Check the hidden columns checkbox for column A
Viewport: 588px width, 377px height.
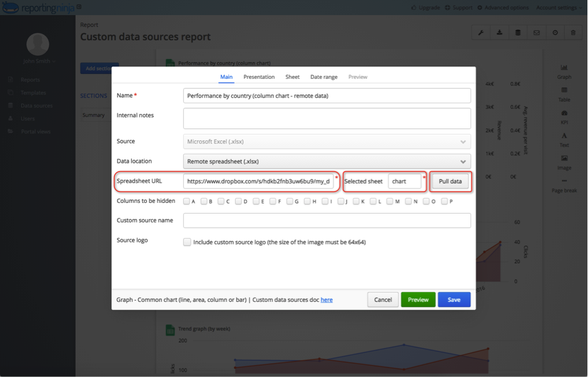(x=185, y=200)
